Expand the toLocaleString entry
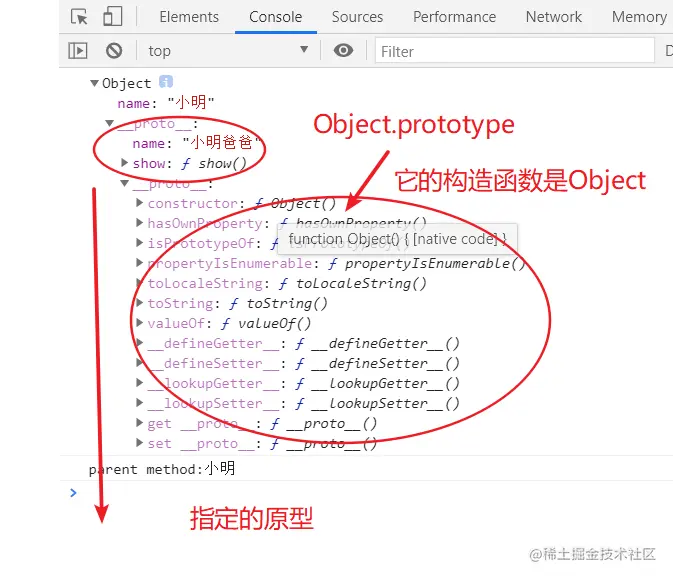The height and width of the screenshot is (579, 673). click(x=139, y=282)
